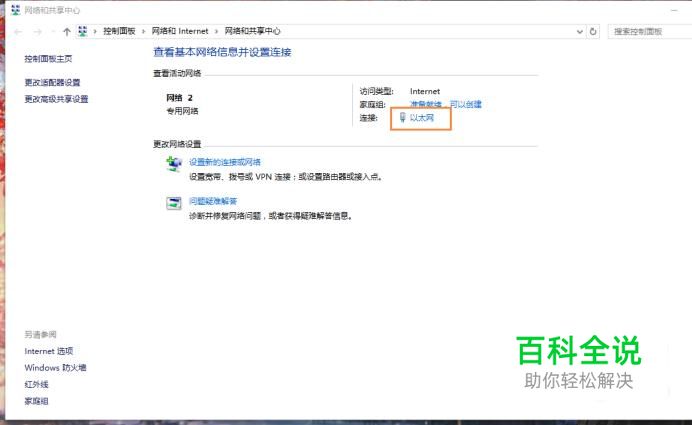Open Internet 选项 link
The image size is (692, 425).
[x=49, y=351]
